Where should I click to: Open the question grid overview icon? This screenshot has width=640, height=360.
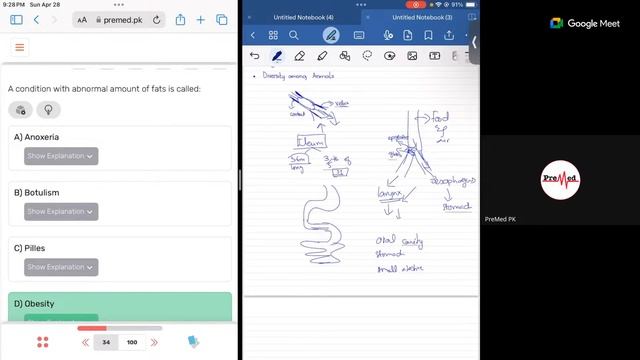click(x=42, y=342)
